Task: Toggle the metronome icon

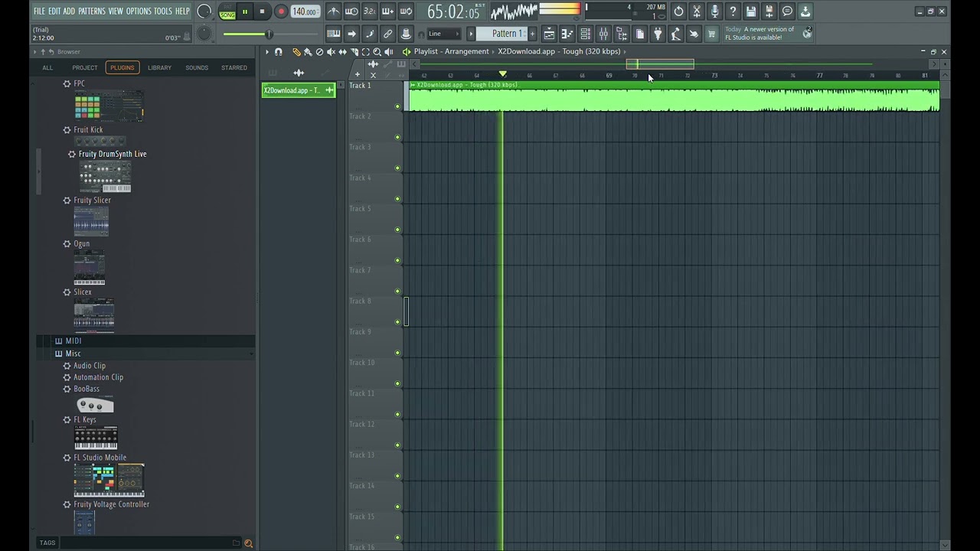Action: tap(334, 11)
